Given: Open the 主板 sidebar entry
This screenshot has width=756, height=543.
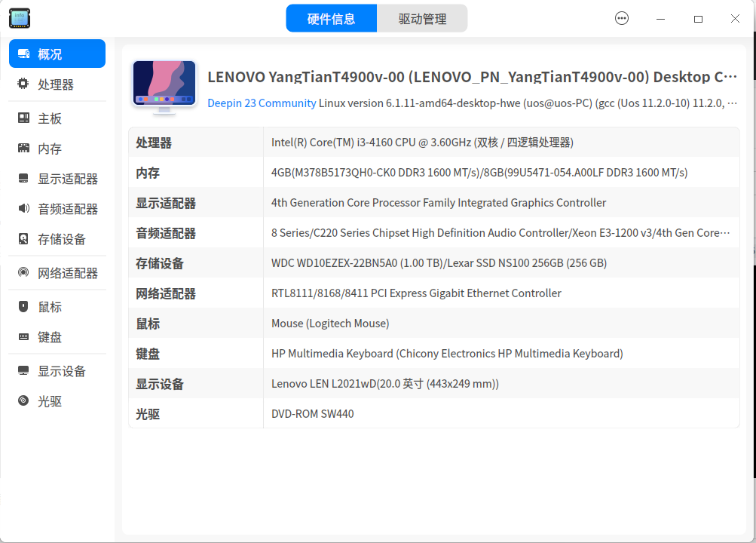Looking at the screenshot, I should pos(57,118).
